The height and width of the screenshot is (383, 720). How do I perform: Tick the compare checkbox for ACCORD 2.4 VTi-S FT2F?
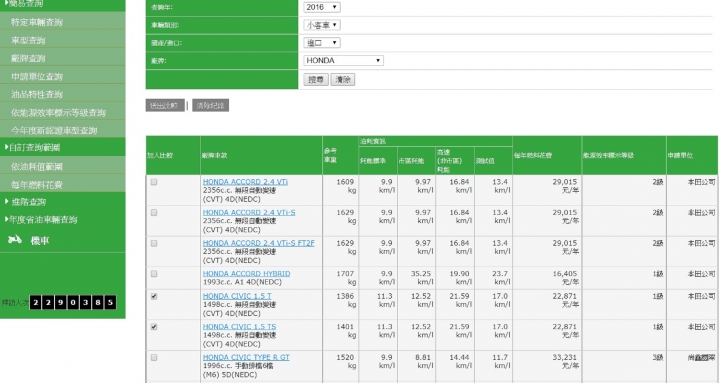click(x=154, y=243)
